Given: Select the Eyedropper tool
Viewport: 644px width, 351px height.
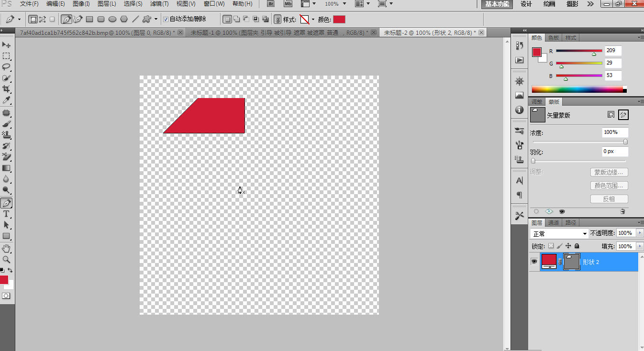Looking at the screenshot, I should click(6, 100).
